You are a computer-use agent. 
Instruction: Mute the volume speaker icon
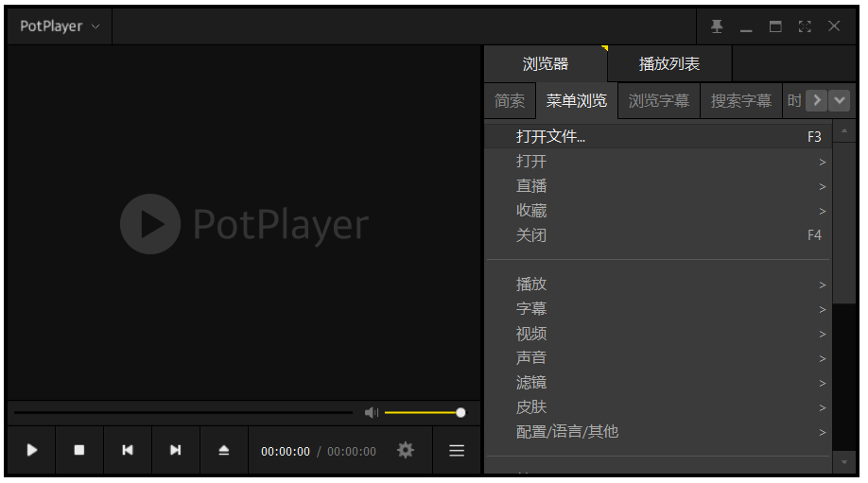(372, 413)
